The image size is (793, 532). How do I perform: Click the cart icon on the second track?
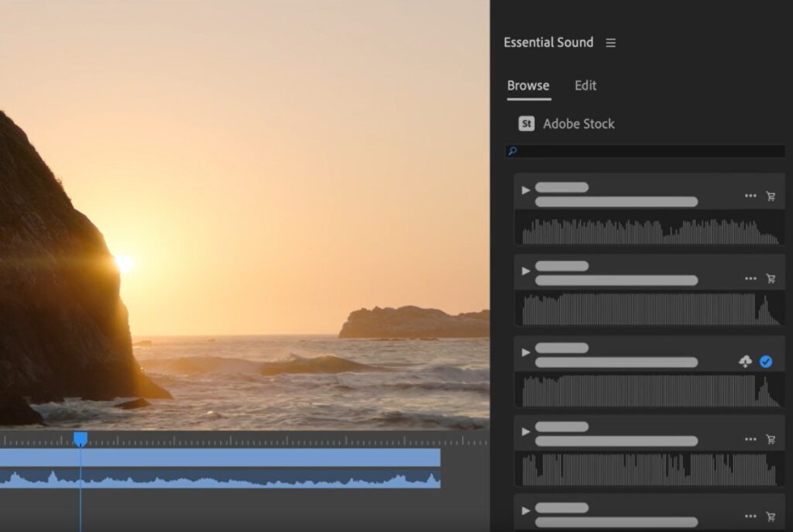(771, 279)
